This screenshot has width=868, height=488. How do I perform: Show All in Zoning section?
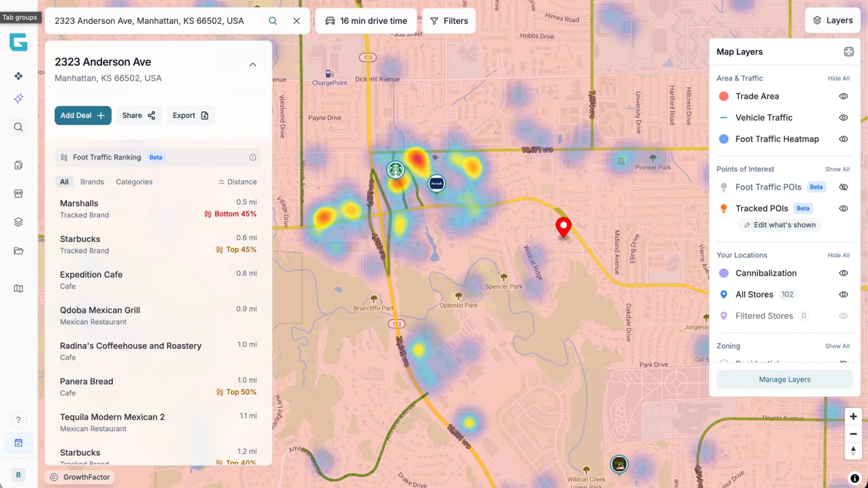pyautogui.click(x=837, y=346)
